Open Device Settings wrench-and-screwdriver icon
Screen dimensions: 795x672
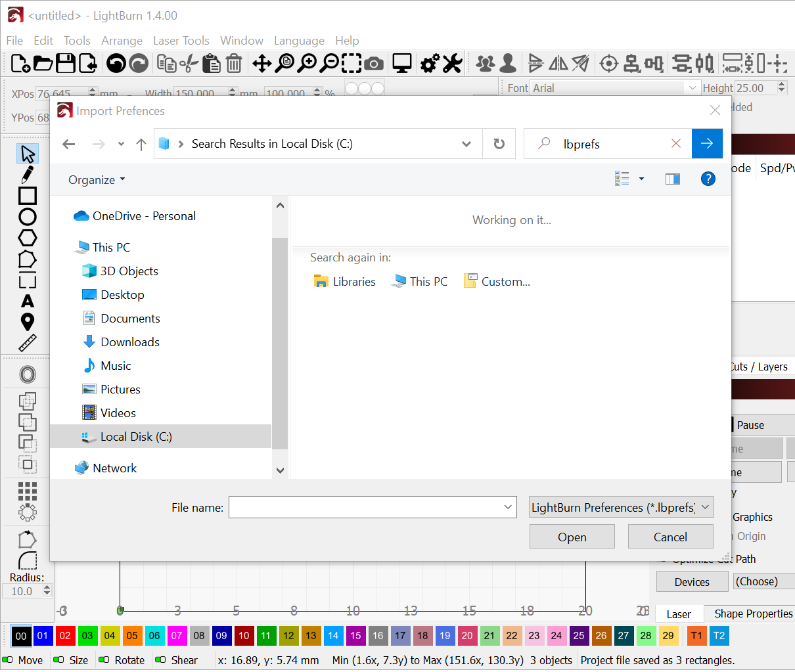[452, 63]
